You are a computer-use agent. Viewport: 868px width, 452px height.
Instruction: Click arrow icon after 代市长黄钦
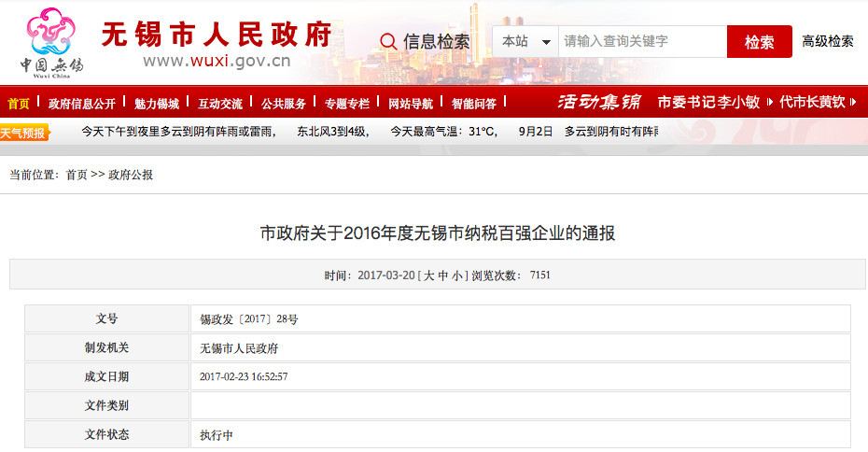click(x=853, y=102)
